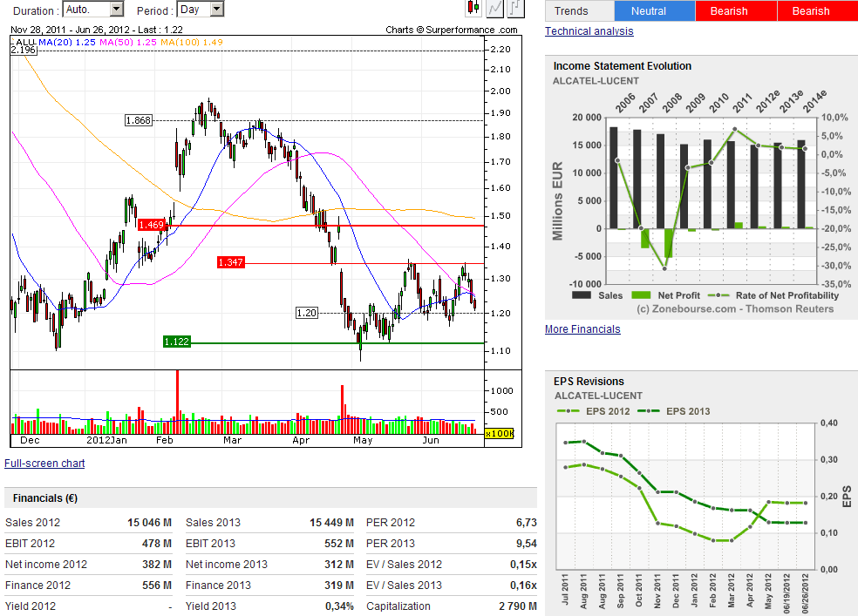The width and height of the screenshot is (858, 616).
Task: Click the May month label on chart axis
Action: (363, 440)
